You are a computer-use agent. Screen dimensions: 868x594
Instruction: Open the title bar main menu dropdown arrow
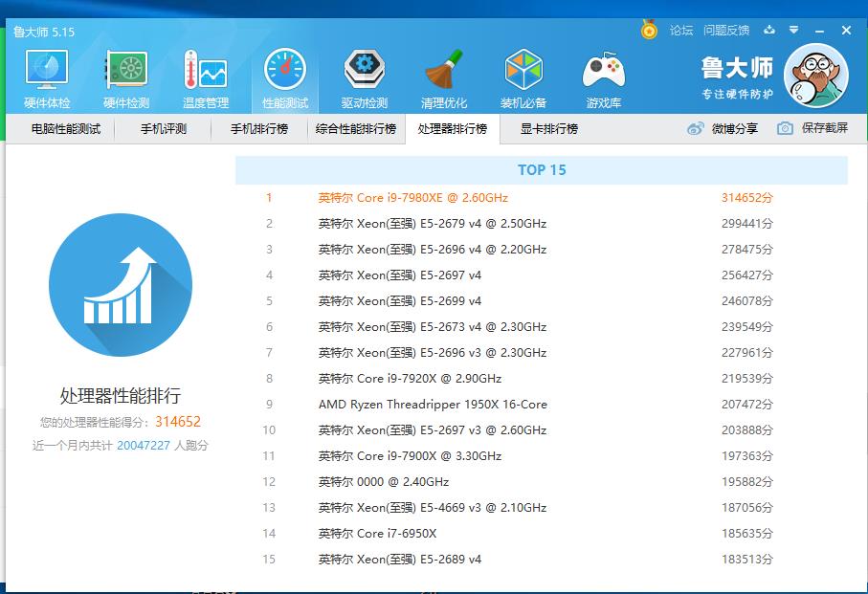click(x=793, y=31)
